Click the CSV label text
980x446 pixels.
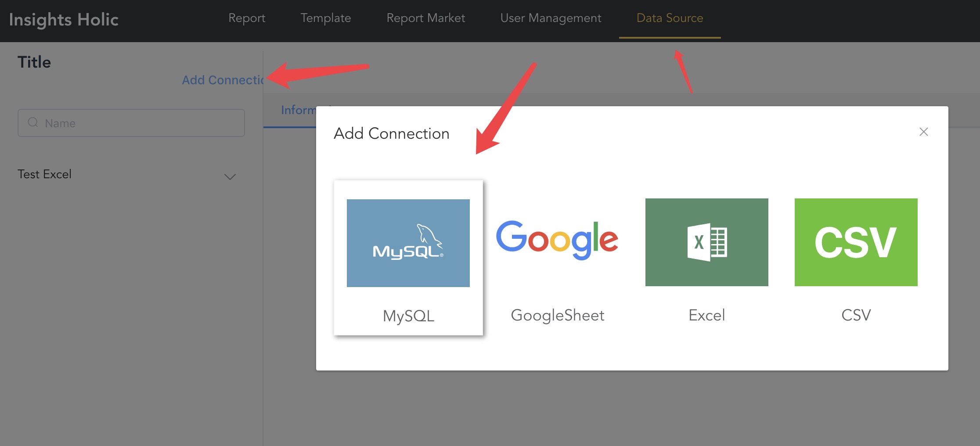point(856,315)
